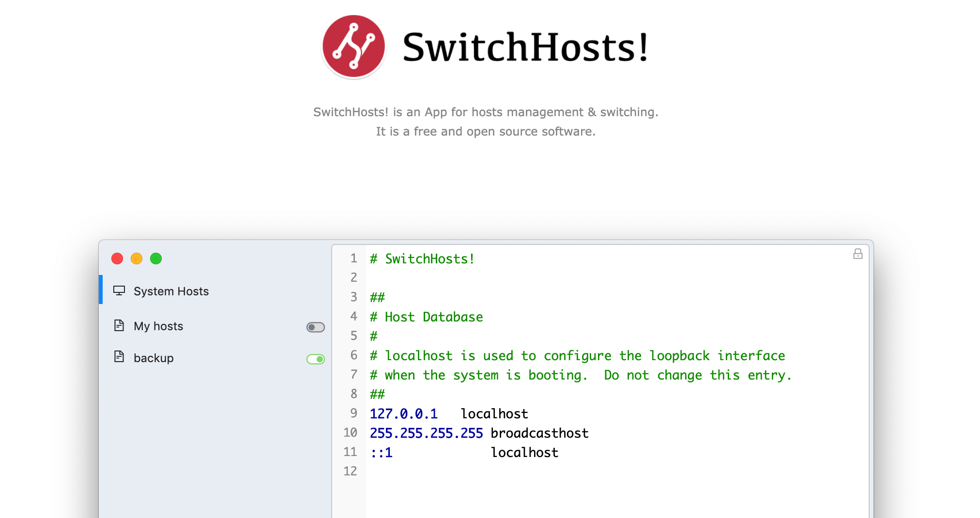Viewport: 980px width, 518px height.
Task: Click the ::1 IPv6 address
Action: [x=381, y=453]
